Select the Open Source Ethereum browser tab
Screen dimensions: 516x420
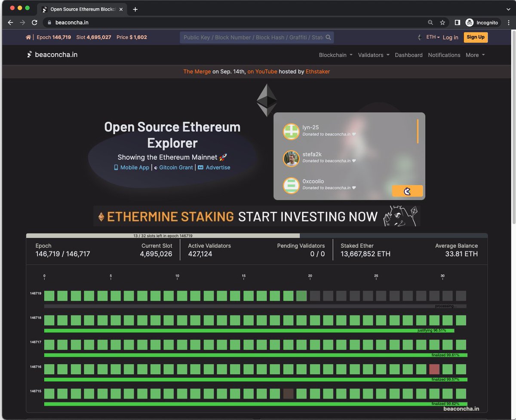pyautogui.click(x=82, y=9)
